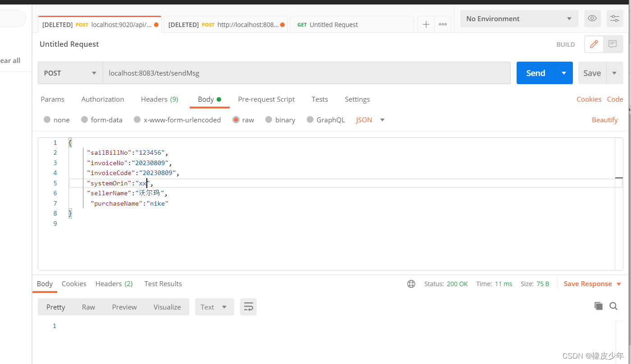Toggle line wrap icon in response toolbar

248,307
